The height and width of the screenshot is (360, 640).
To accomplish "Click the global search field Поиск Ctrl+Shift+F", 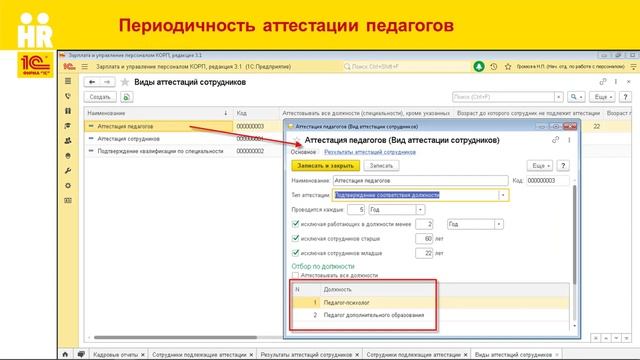I will (x=406, y=67).
